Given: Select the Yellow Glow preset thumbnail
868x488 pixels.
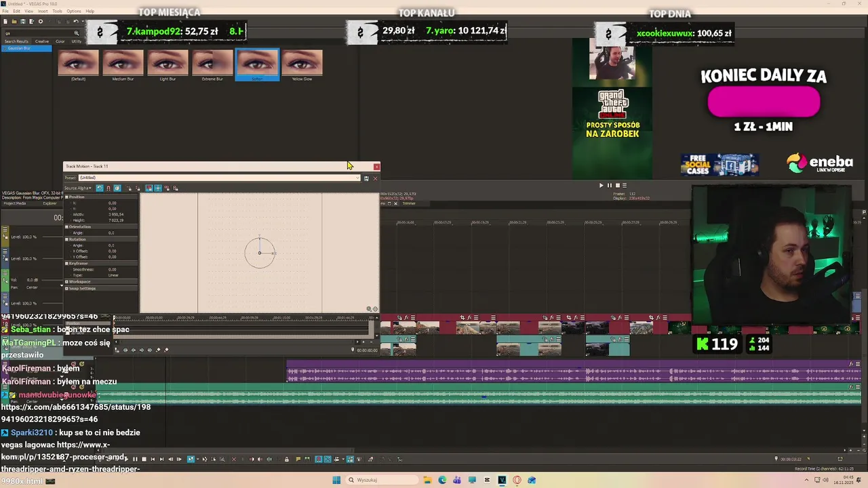Looking at the screenshot, I should point(302,65).
